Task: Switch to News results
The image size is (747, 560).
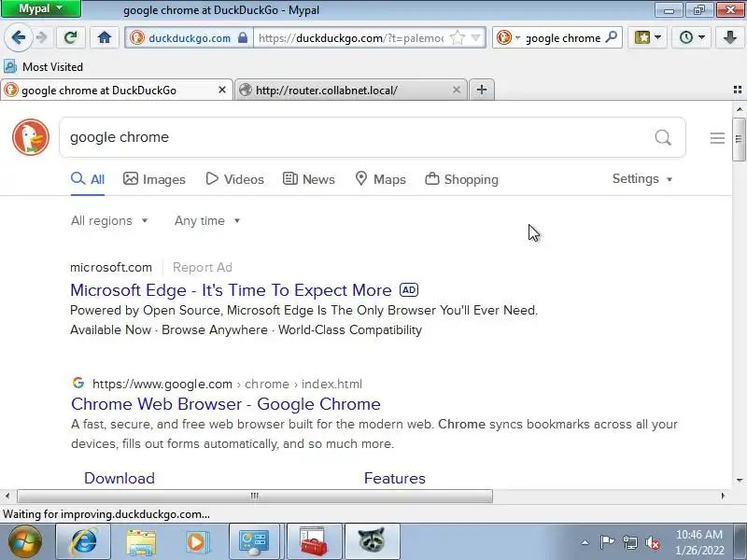Action: (309, 179)
